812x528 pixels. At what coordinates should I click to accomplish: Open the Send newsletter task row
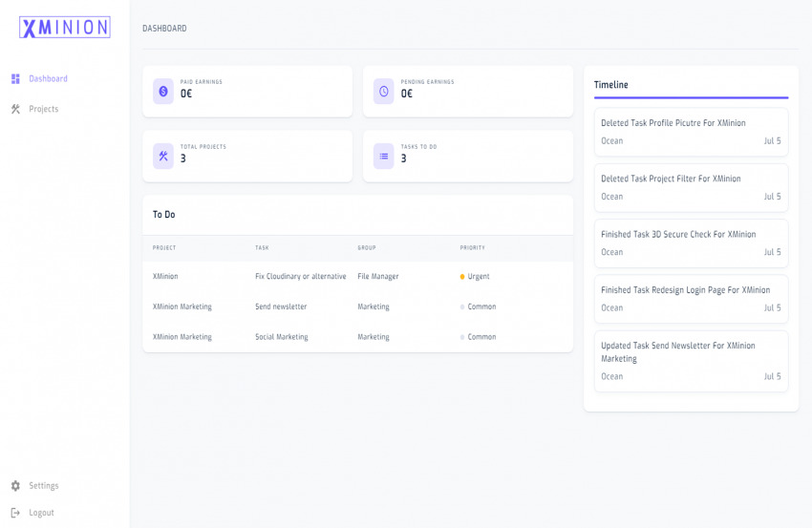coord(281,307)
